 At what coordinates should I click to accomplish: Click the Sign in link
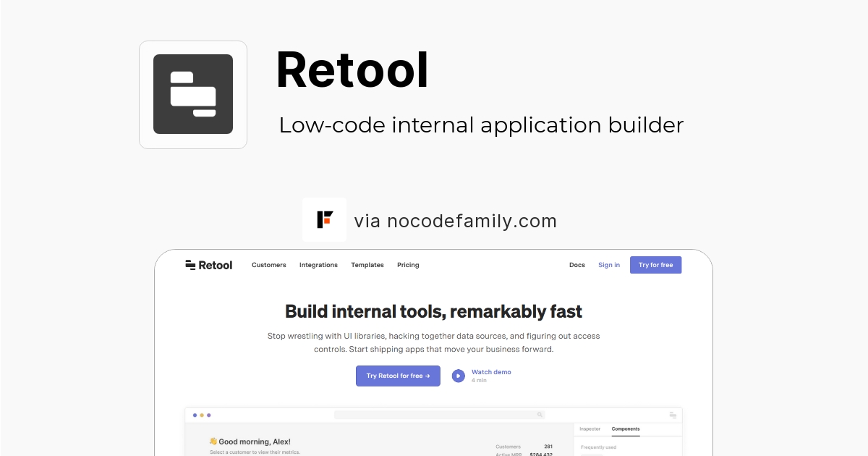tap(609, 265)
